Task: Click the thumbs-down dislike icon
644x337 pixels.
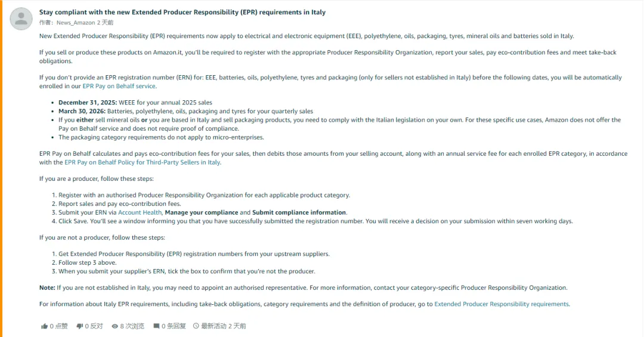Action: (80, 326)
